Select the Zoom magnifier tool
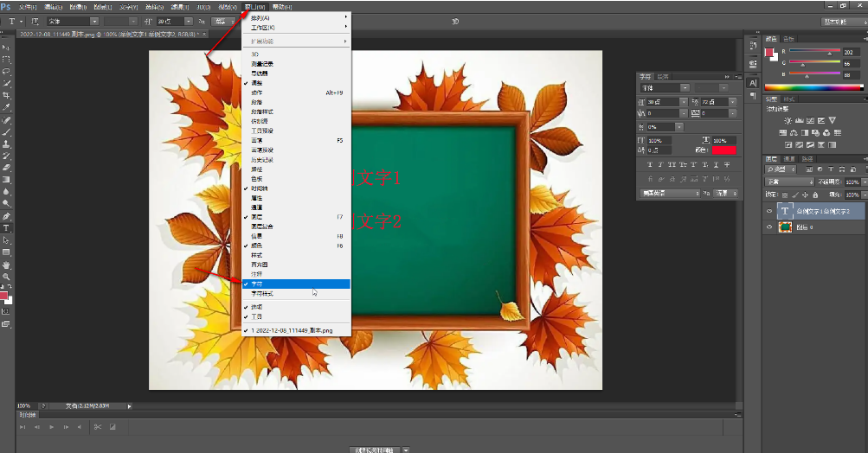This screenshot has width=868, height=453. [6, 277]
